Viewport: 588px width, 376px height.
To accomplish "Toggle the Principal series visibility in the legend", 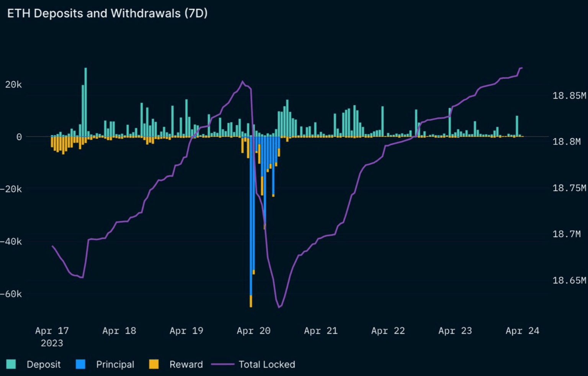I will click(x=115, y=365).
